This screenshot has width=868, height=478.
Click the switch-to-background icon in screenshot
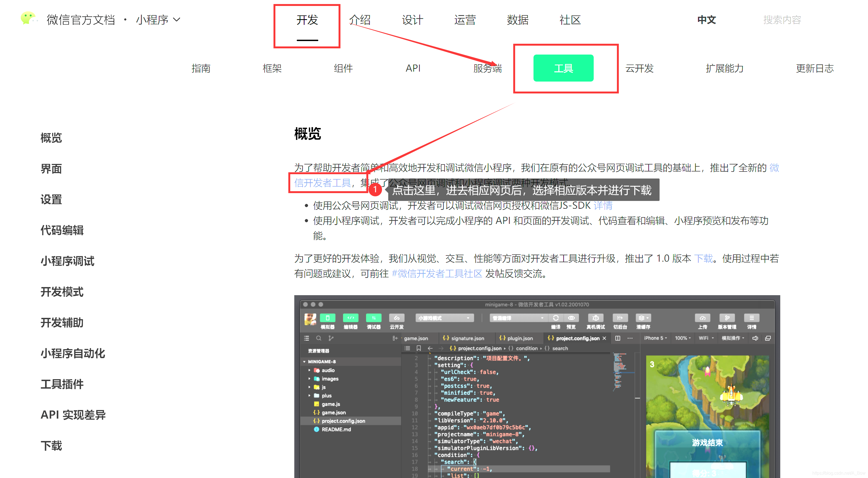pyautogui.click(x=620, y=318)
